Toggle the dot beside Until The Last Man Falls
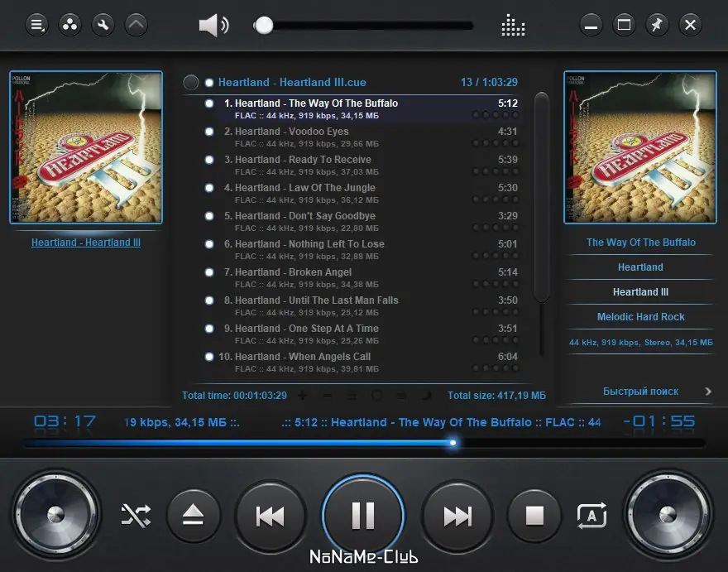The image size is (728, 572). [209, 300]
